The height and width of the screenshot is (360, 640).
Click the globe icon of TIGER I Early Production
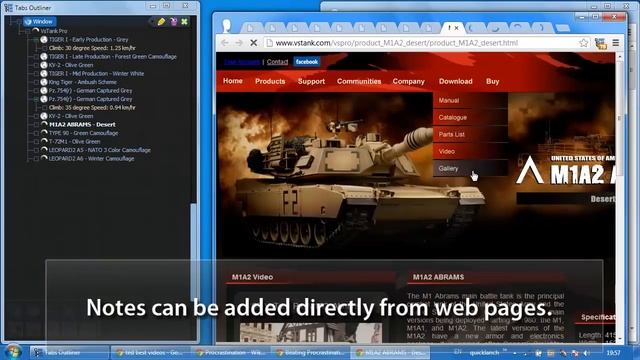click(x=44, y=40)
